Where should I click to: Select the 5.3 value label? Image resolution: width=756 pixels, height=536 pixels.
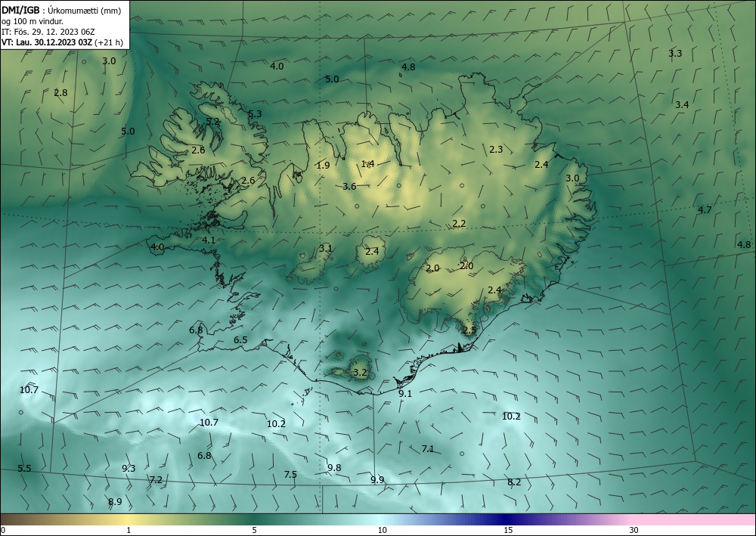[255, 114]
